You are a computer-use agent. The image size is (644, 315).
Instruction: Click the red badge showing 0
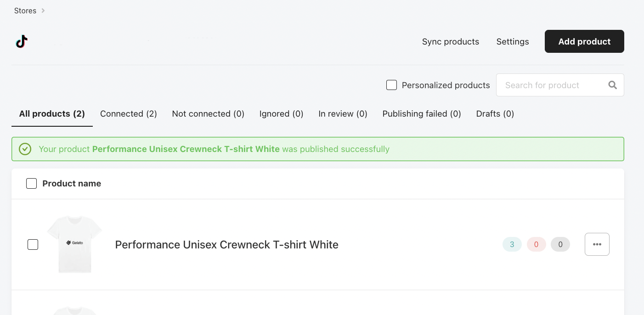(537, 244)
